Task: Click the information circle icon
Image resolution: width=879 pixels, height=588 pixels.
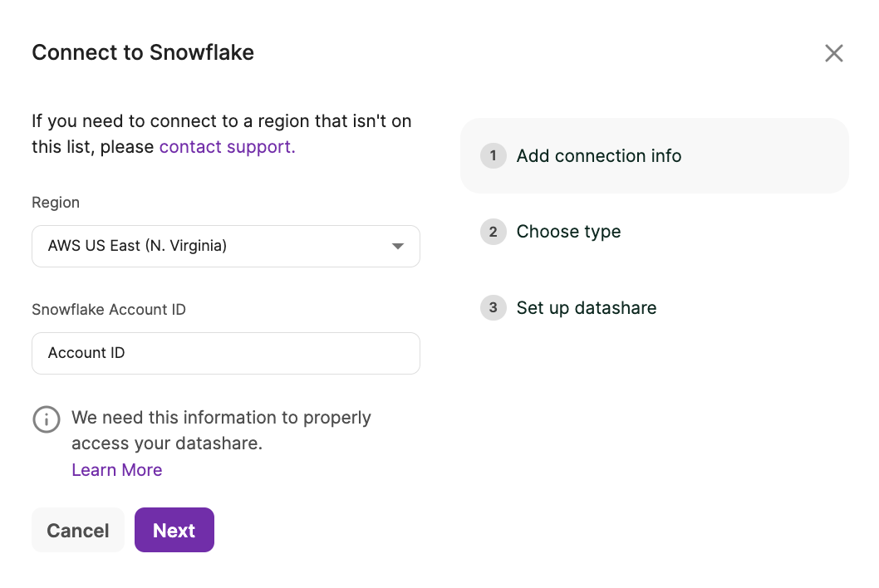Action: pyautogui.click(x=47, y=419)
